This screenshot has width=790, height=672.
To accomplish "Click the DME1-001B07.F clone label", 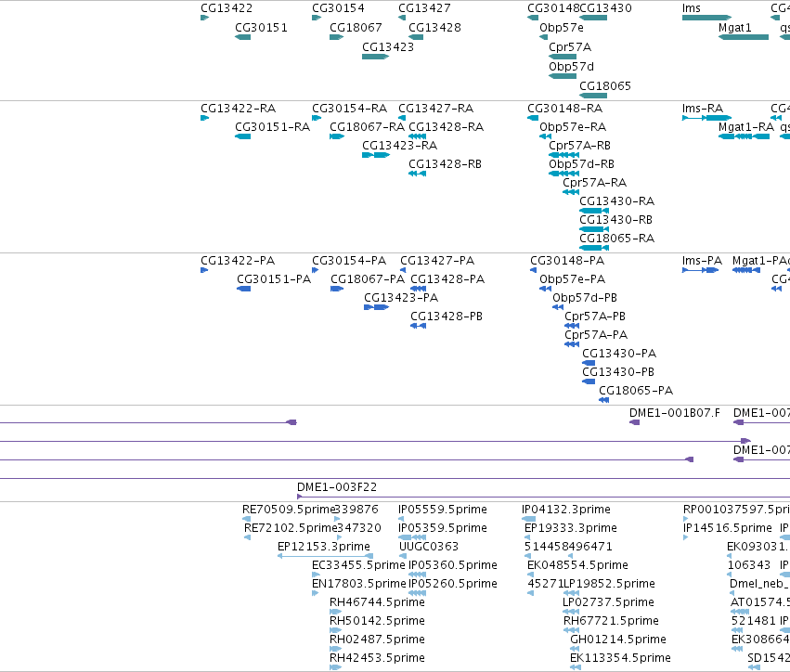I will pos(675,413).
